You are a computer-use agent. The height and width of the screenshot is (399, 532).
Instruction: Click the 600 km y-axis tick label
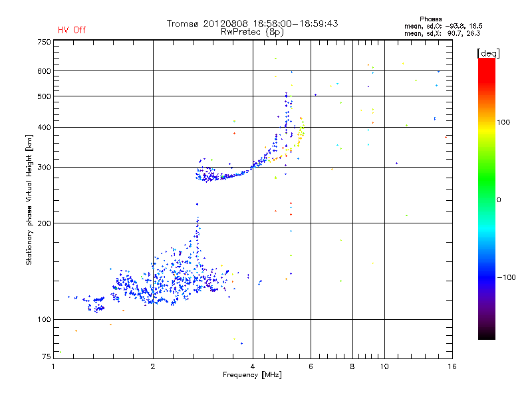pos(44,71)
